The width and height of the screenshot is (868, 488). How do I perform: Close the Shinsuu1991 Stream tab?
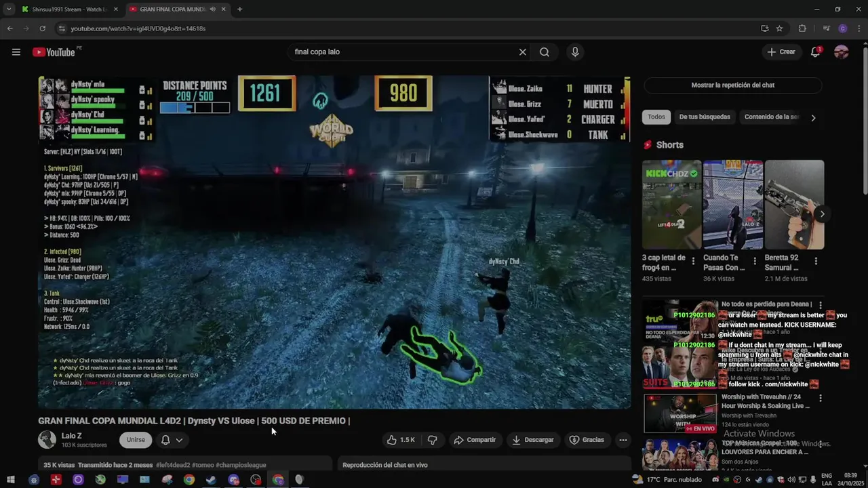click(x=115, y=9)
